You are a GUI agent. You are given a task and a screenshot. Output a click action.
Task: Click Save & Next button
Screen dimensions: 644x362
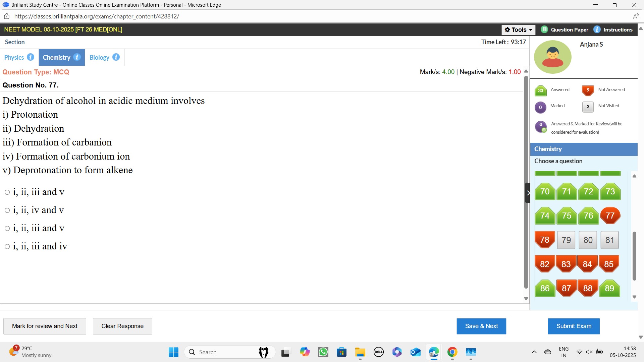(481, 326)
